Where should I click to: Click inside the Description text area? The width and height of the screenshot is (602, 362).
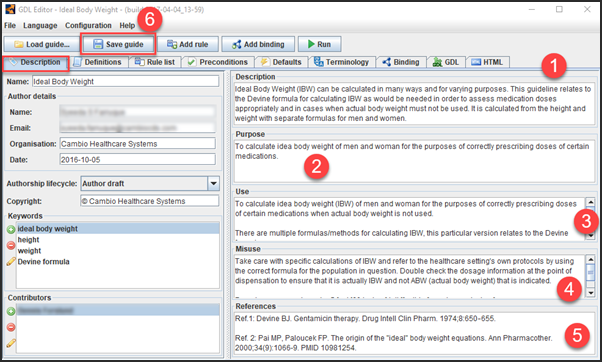point(414,103)
